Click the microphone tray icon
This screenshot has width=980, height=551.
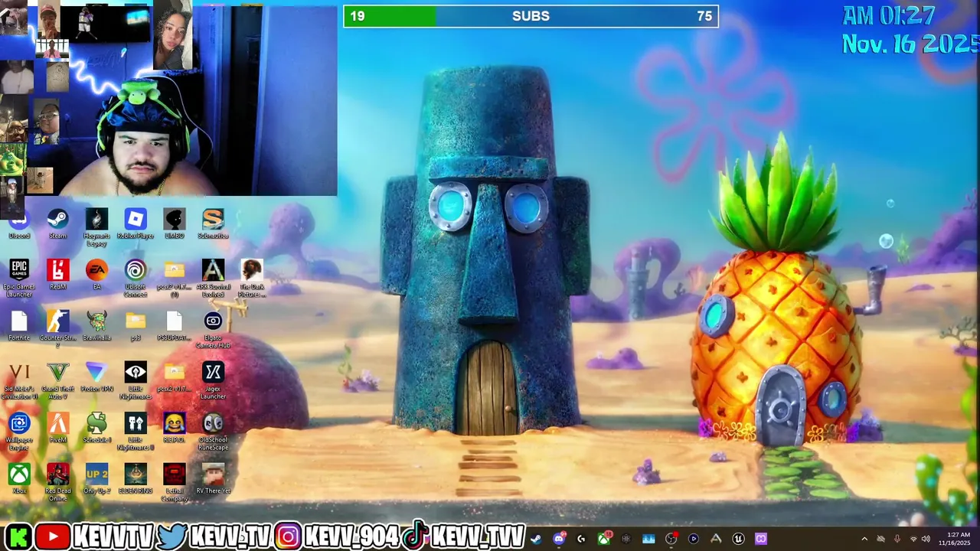point(897,539)
